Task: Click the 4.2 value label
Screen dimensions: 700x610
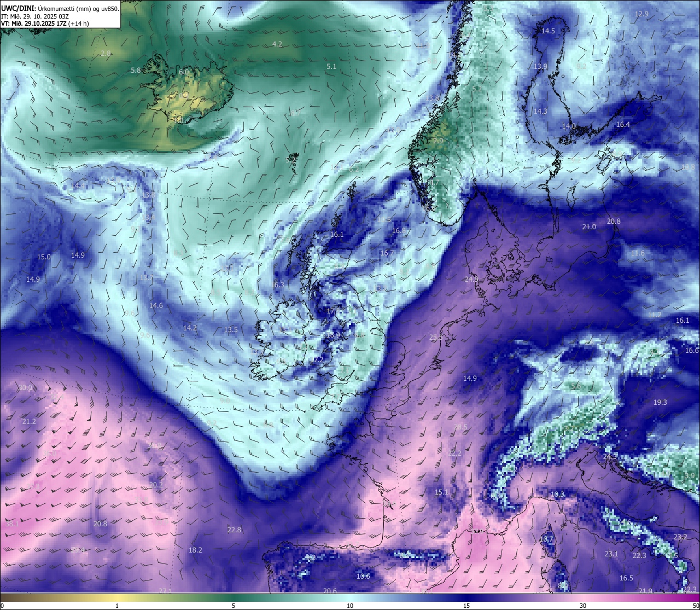Action: pyautogui.click(x=277, y=44)
